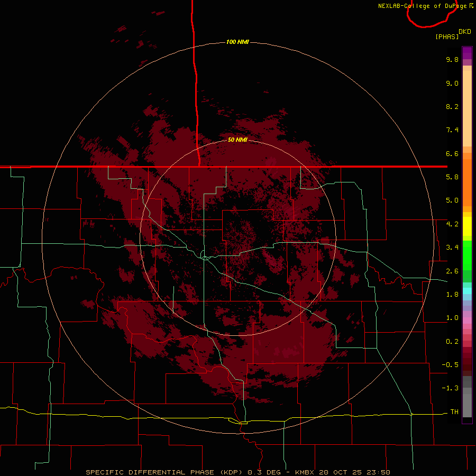Click the 1.0 value on color scale

[452, 318]
